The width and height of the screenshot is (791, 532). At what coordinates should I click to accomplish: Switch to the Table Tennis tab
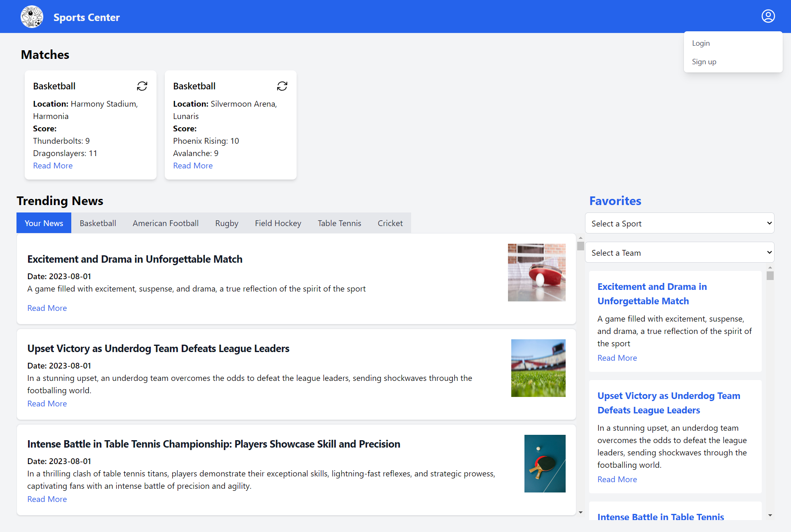click(x=339, y=223)
